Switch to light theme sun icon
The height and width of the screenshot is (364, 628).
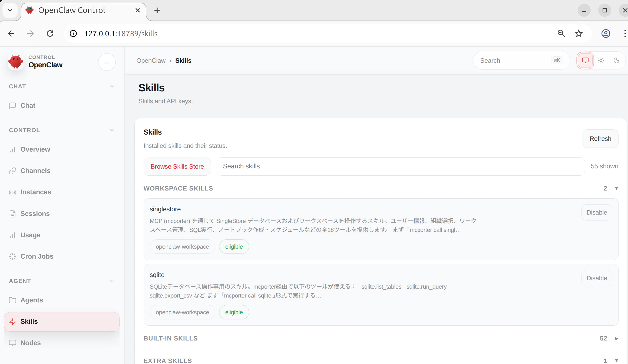point(601,61)
